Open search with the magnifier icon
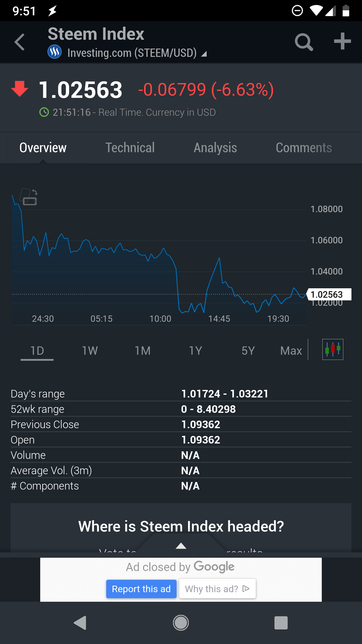 (304, 42)
